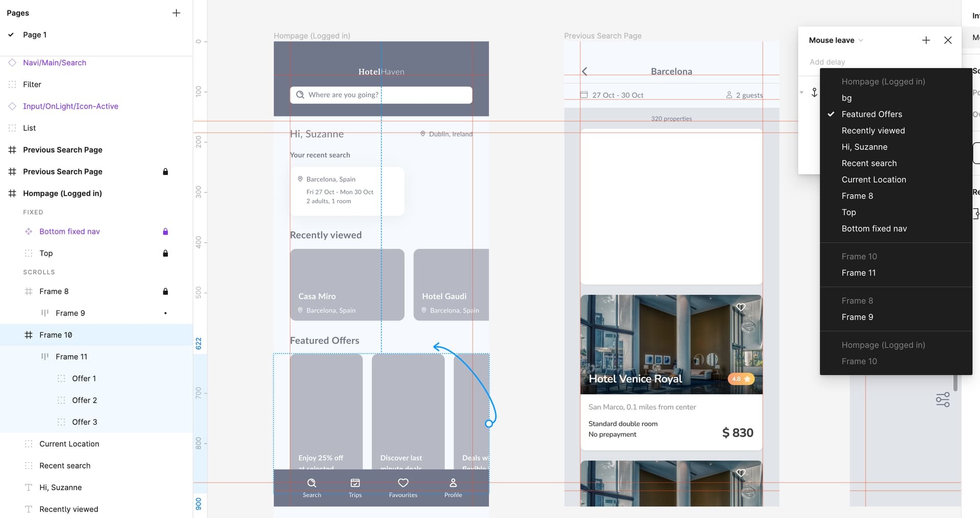Choose Hi, Suzanne in destination menu

tap(896, 147)
